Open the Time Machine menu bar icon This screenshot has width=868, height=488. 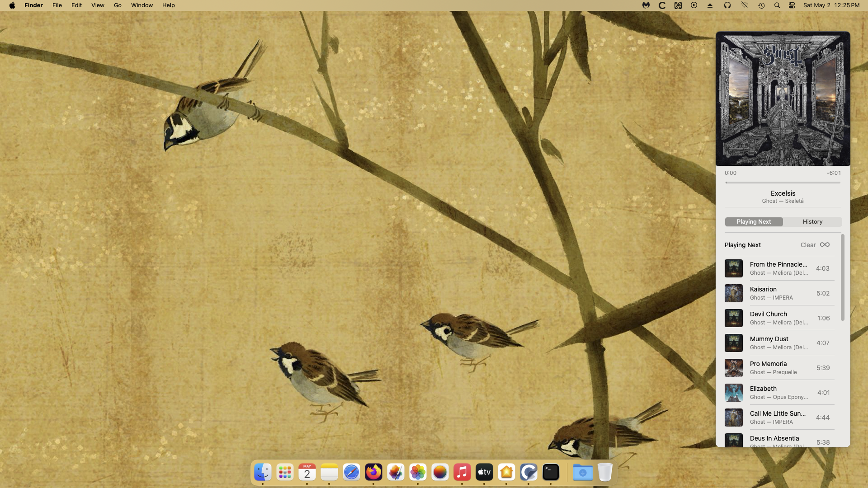pos(761,5)
